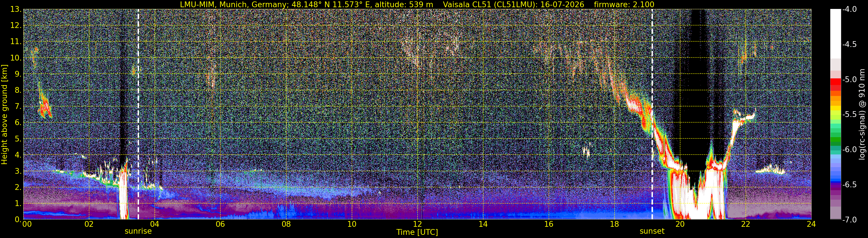
Task: Click the "08" time axis tick label
Action: [286, 224]
